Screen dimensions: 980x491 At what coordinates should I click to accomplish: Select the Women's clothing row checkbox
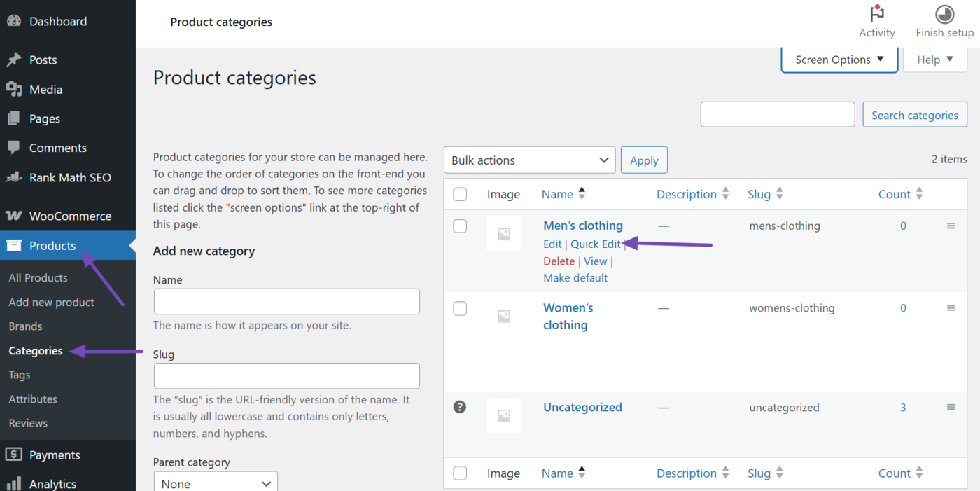460,307
